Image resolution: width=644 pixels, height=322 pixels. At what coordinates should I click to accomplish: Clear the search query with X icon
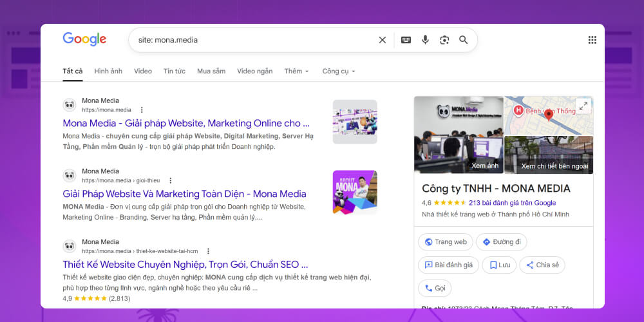[x=383, y=40]
